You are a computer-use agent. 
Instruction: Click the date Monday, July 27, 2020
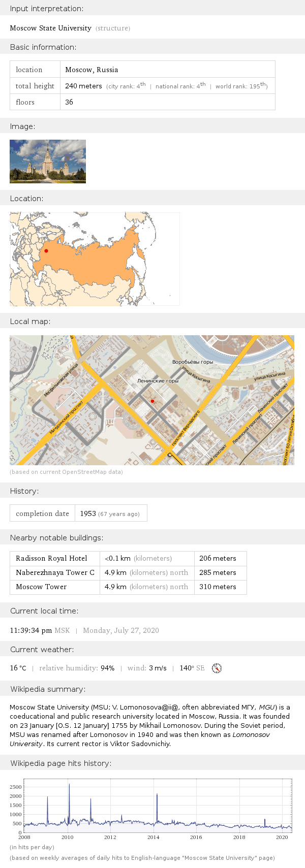[x=121, y=631]
